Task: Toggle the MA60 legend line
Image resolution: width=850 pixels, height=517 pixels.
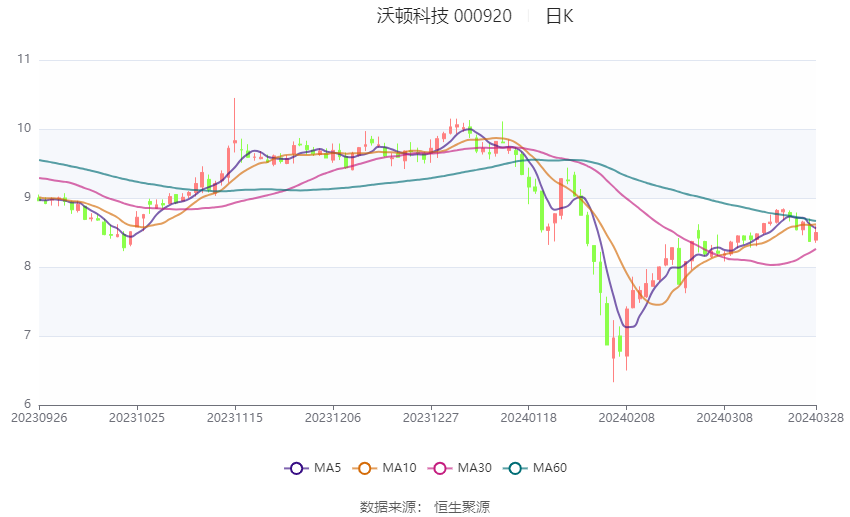Action: coord(535,468)
